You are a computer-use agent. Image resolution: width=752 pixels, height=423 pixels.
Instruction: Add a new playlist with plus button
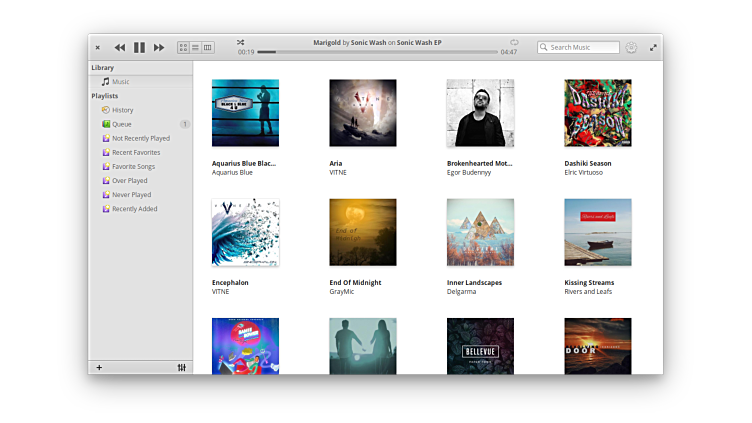coord(99,367)
